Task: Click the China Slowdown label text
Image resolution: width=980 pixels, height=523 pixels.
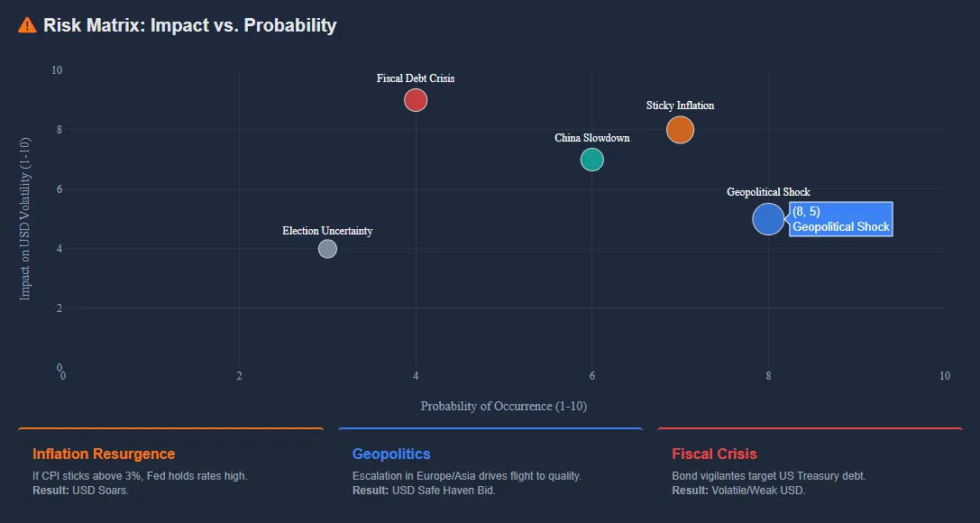Action: point(591,138)
